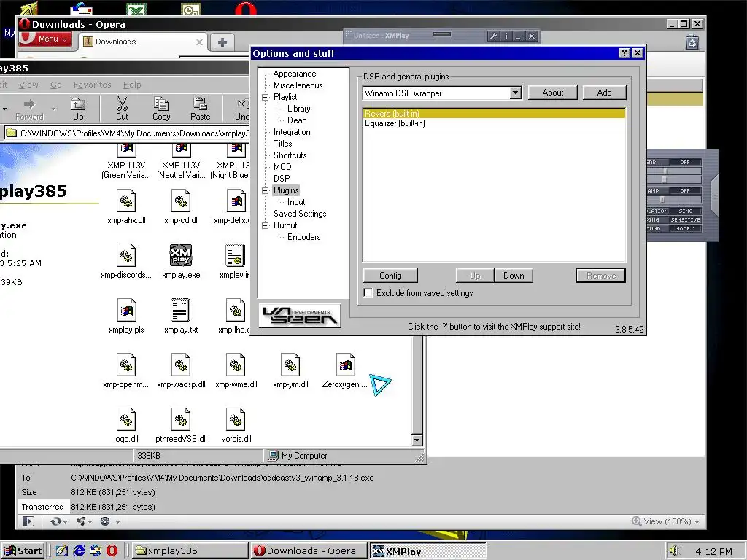Select the xmplay.txt text file icon

181,311
